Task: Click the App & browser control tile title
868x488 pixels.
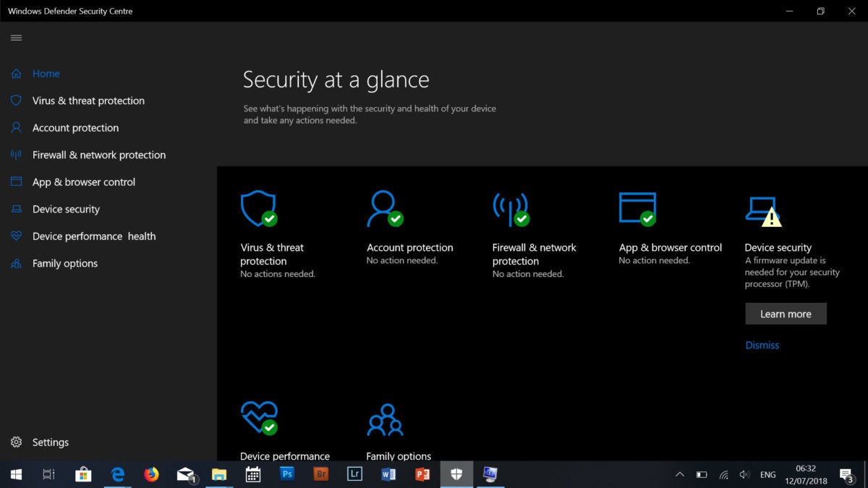Action: click(671, 247)
